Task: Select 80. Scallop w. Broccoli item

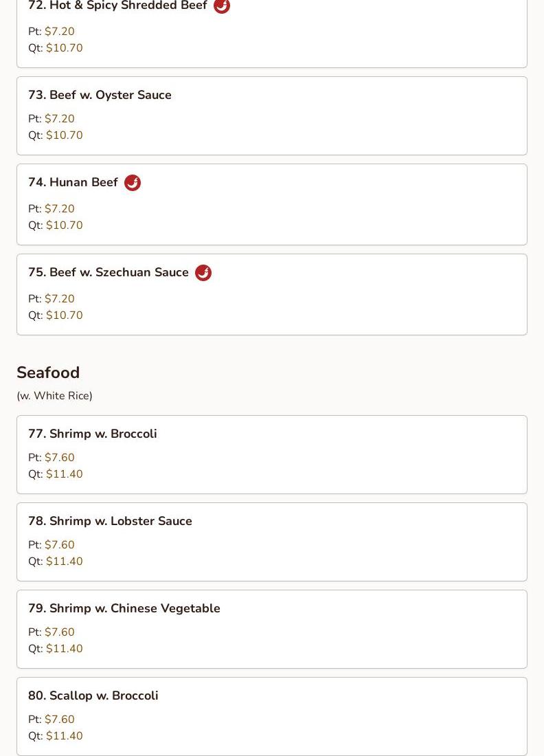Action: click(x=272, y=716)
